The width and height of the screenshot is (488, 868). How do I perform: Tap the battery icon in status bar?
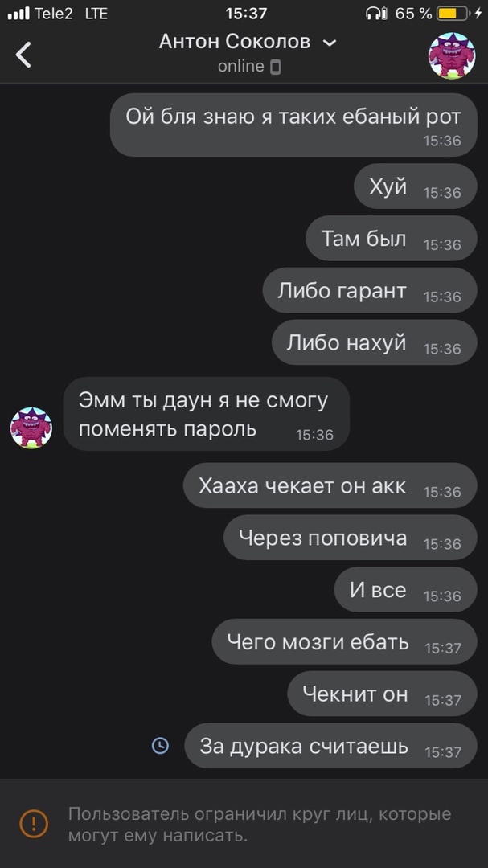[452, 14]
